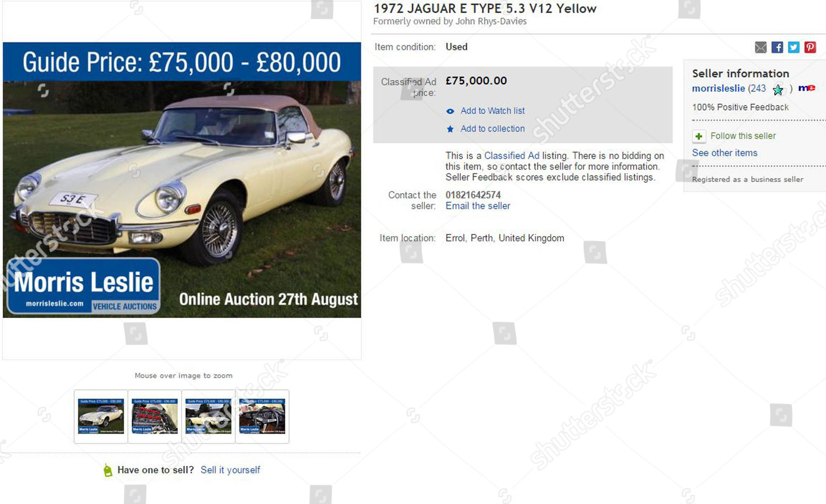Email the seller
The width and height of the screenshot is (826, 504).
tap(477, 206)
